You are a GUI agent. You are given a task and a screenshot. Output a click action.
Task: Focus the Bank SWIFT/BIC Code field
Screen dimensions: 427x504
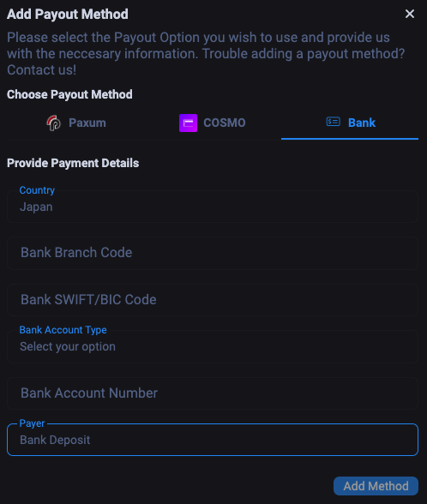[x=213, y=300]
